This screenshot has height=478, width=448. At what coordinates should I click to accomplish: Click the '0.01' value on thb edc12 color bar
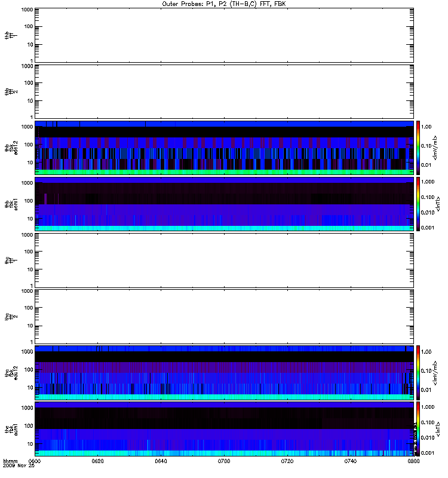click(426, 165)
